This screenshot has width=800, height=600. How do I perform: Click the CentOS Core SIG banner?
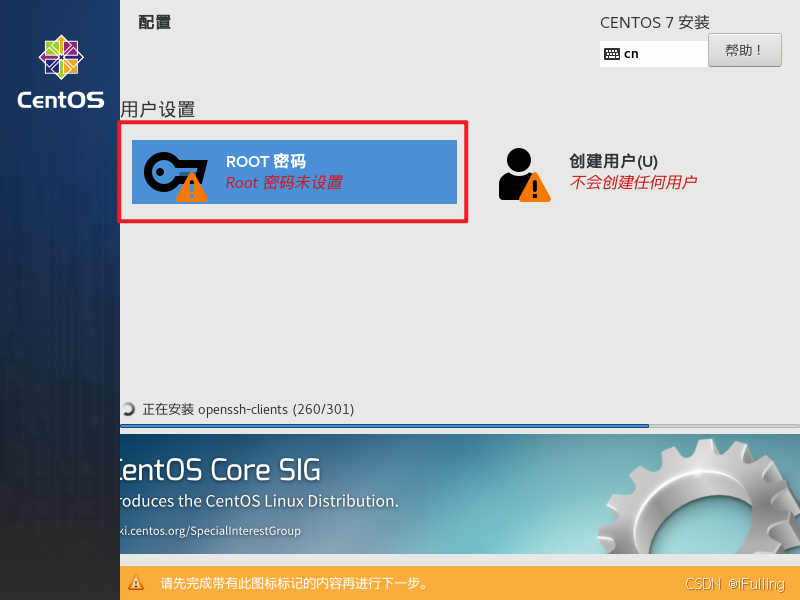(460, 494)
